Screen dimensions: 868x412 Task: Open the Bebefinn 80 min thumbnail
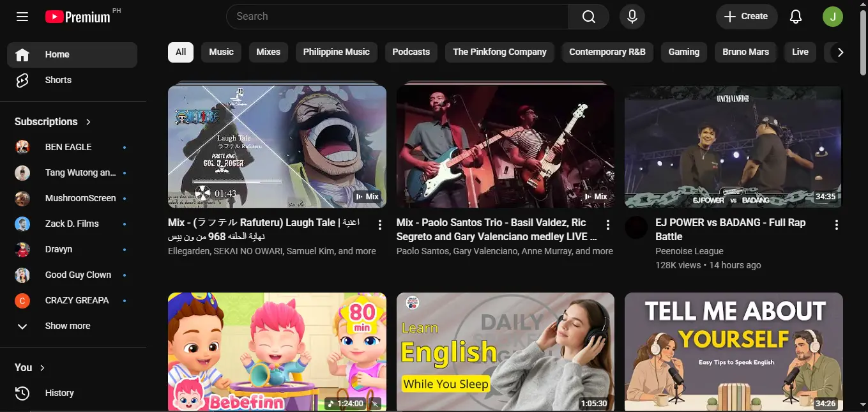click(277, 352)
